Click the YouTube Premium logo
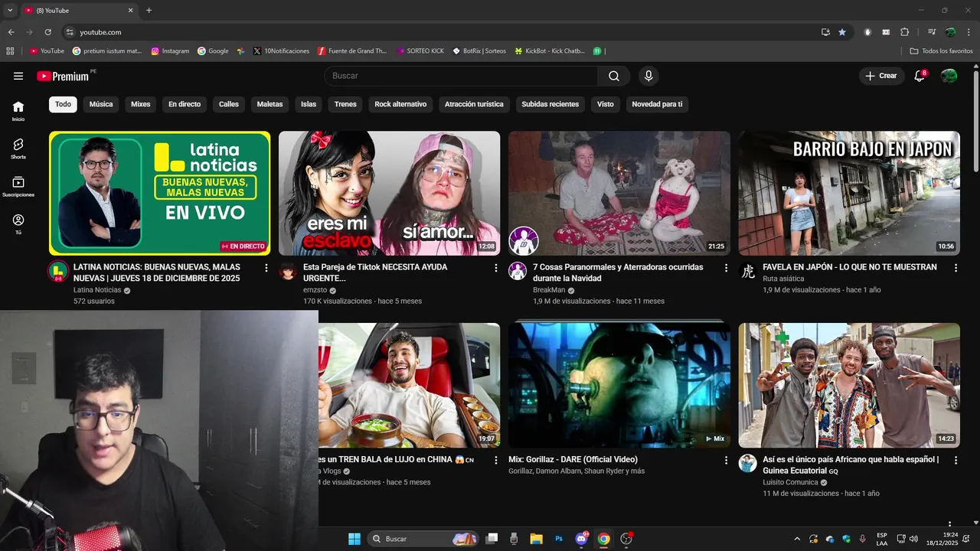Image resolution: width=980 pixels, height=551 pixels. pyautogui.click(x=65, y=76)
